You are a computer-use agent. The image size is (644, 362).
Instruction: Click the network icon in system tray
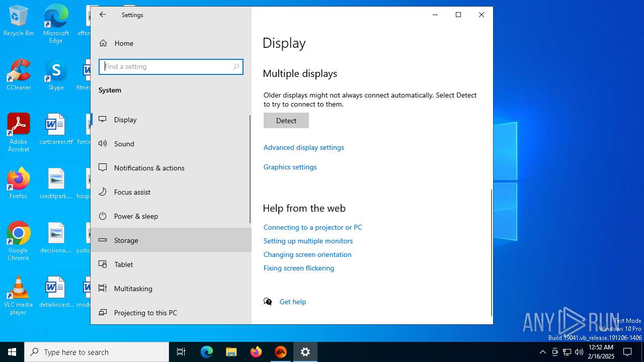(567, 352)
